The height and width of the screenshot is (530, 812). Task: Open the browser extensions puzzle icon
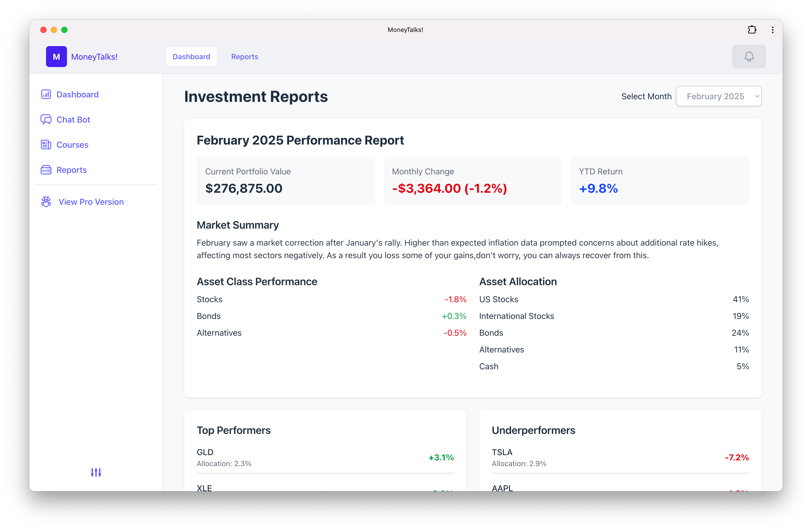[752, 30]
